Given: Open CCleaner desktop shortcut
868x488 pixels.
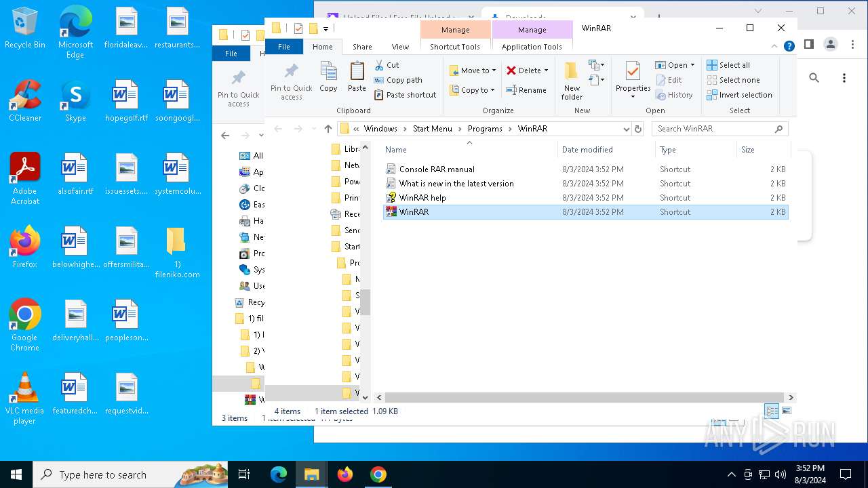Looking at the screenshot, I should click(25, 101).
